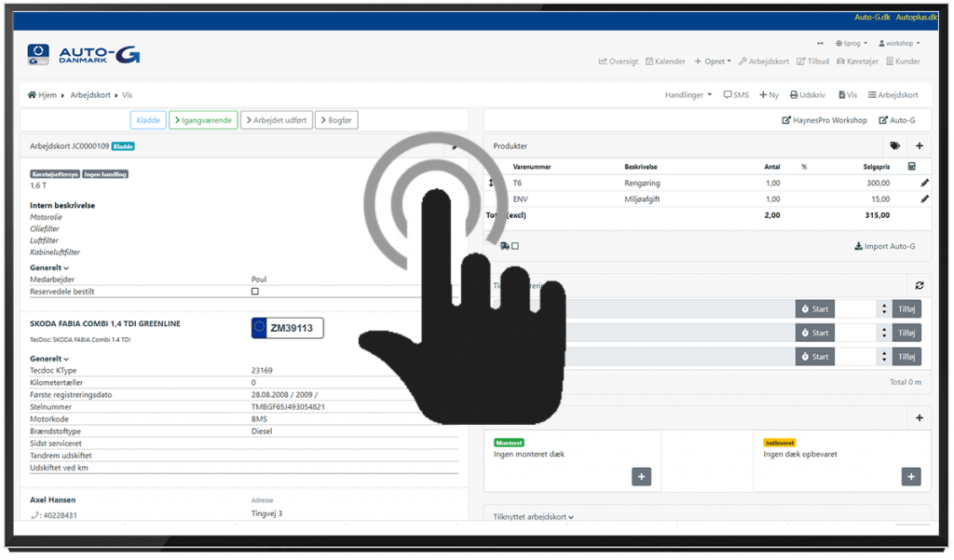954x560 pixels.
Task: Click the plus icon in Produkter header
Action: point(919,146)
